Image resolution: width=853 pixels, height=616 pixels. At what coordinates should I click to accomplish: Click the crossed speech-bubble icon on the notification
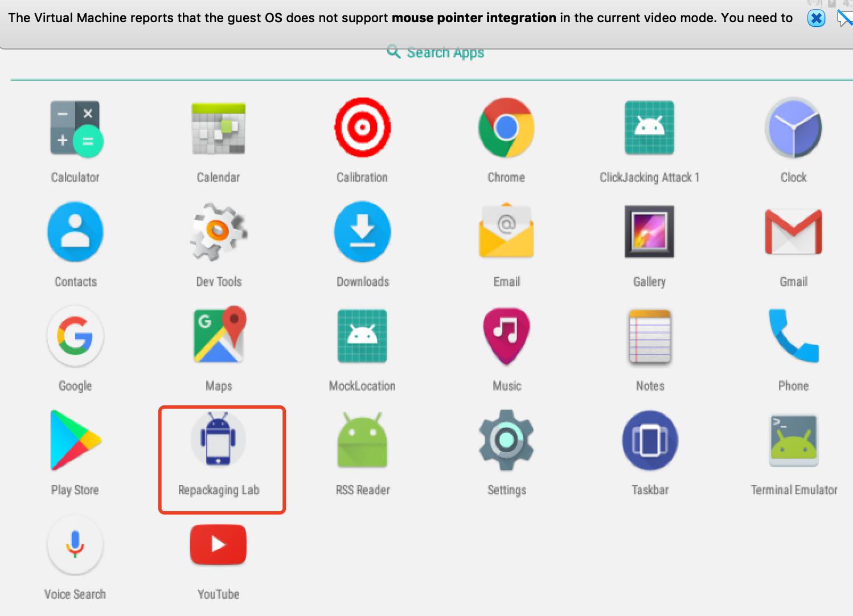click(x=844, y=18)
